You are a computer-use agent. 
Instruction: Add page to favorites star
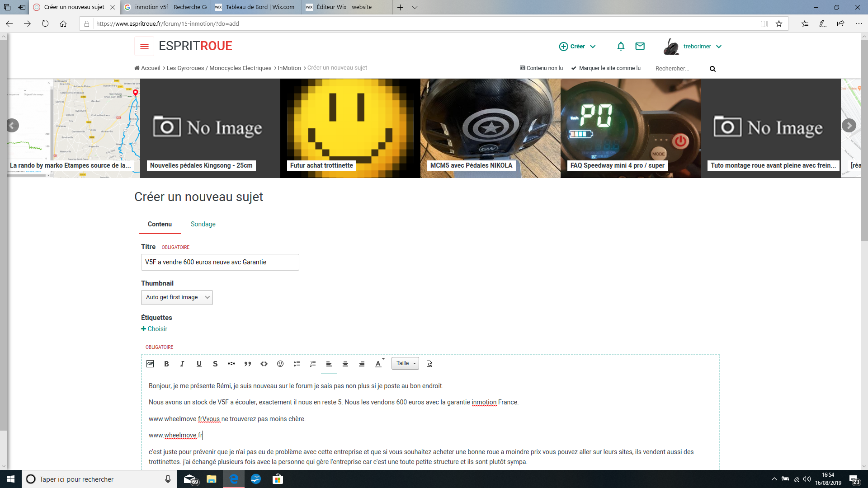coord(779,23)
